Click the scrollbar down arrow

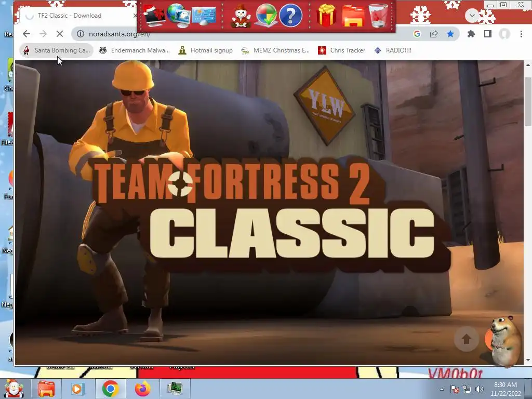(x=528, y=360)
